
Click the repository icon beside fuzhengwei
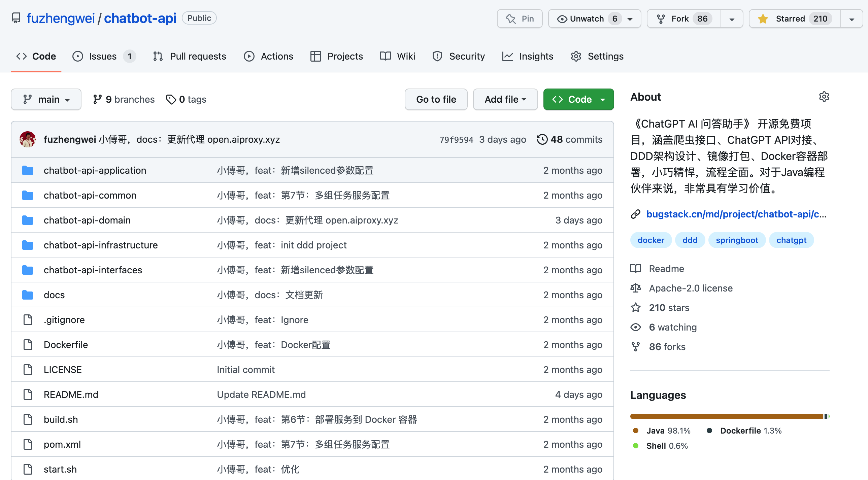[16, 18]
